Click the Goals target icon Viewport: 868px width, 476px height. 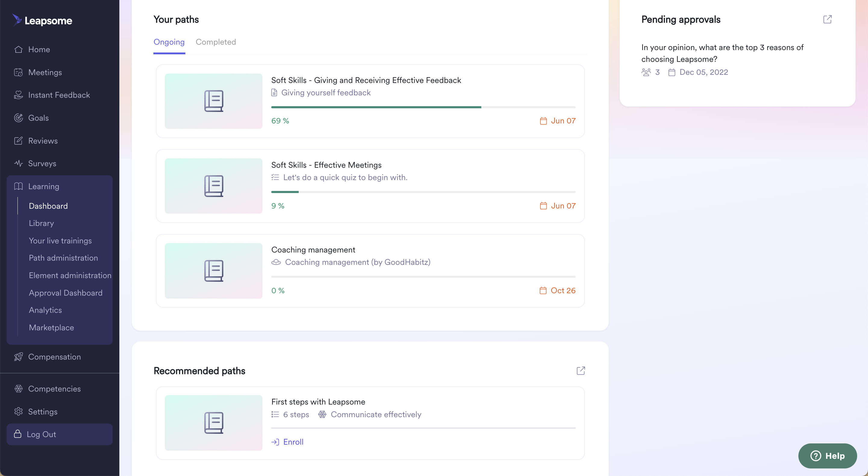pyautogui.click(x=18, y=118)
